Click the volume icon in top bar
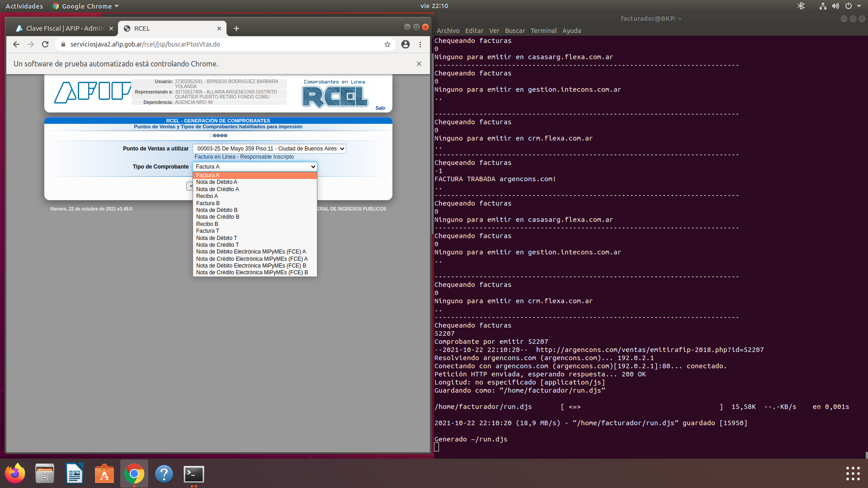 pos(835,6)
